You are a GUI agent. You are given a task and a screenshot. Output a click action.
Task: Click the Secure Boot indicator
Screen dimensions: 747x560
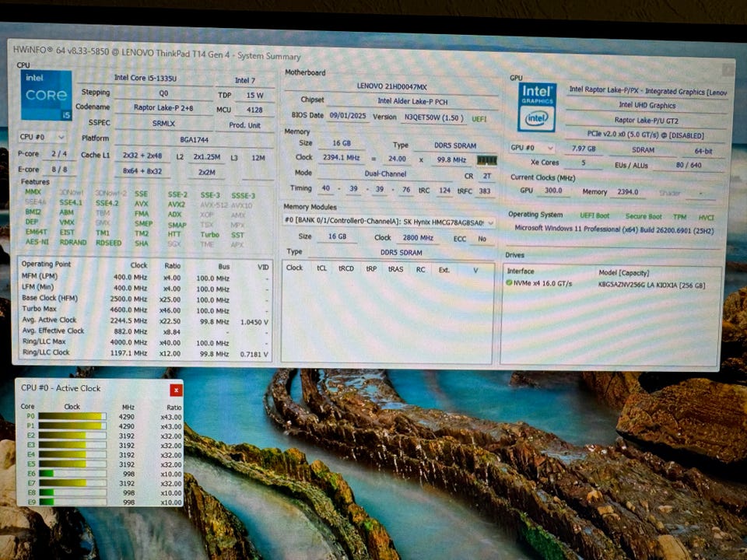643,216
